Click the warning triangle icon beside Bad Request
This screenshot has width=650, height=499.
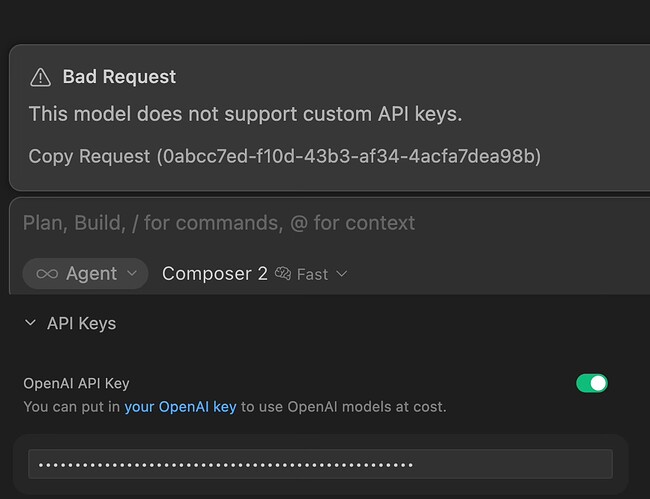point(40,77)
